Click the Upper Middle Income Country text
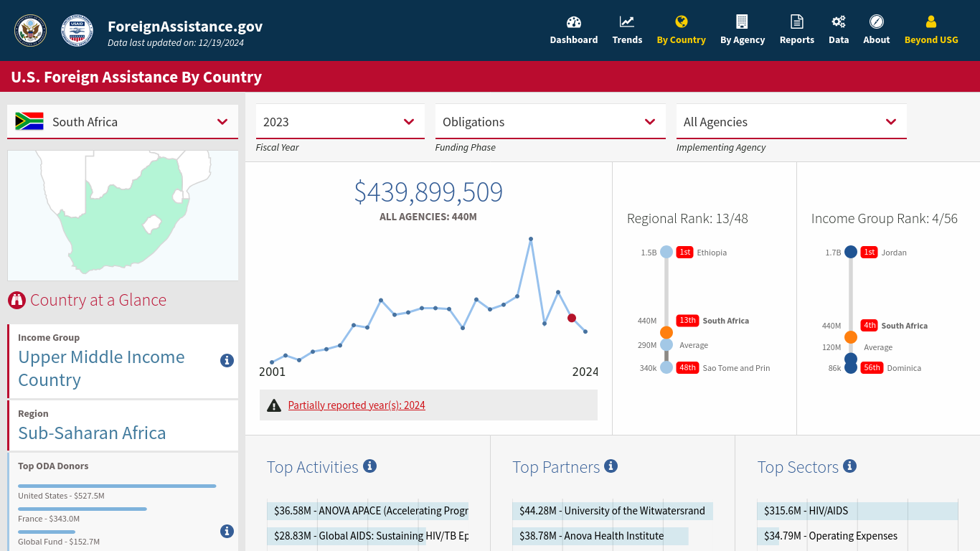 click(101, 368)
